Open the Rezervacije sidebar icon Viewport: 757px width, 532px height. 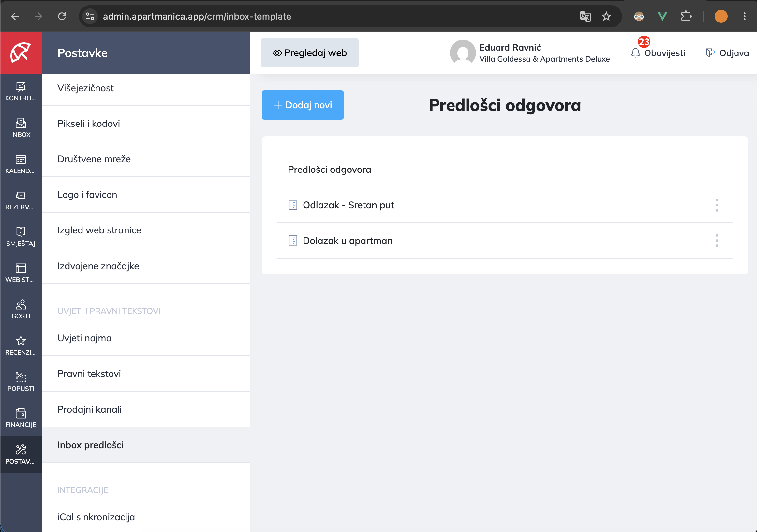(21, 196)
